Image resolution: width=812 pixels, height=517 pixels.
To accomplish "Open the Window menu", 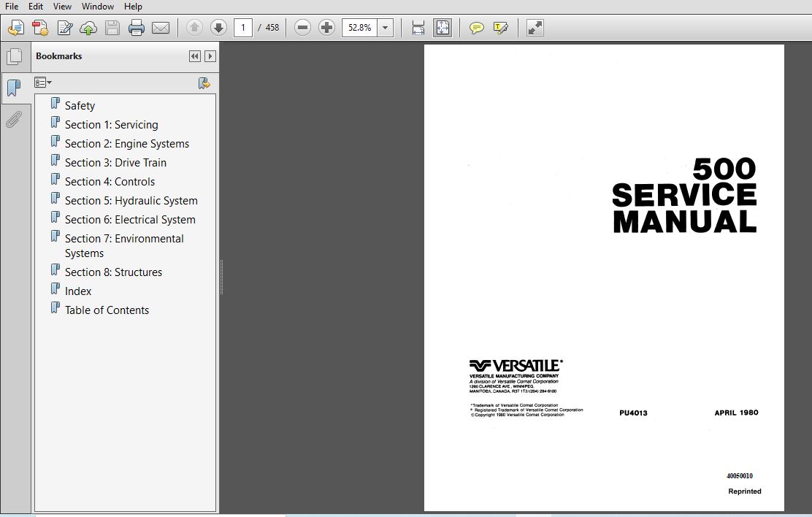I will point(98,7).
